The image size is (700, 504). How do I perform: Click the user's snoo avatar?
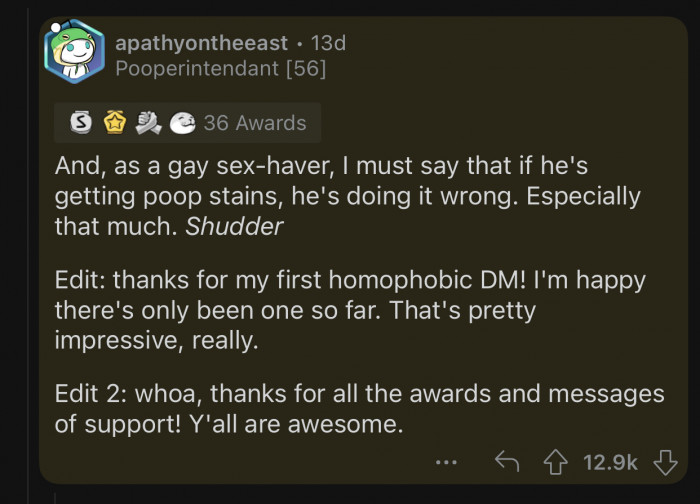coord(72,53)
